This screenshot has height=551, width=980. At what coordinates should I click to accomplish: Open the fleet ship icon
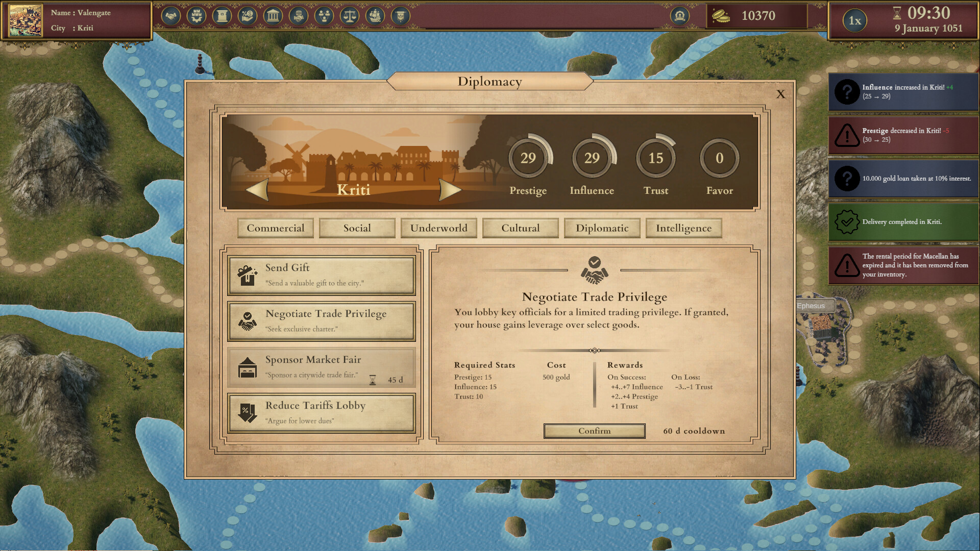coord(376,16)
